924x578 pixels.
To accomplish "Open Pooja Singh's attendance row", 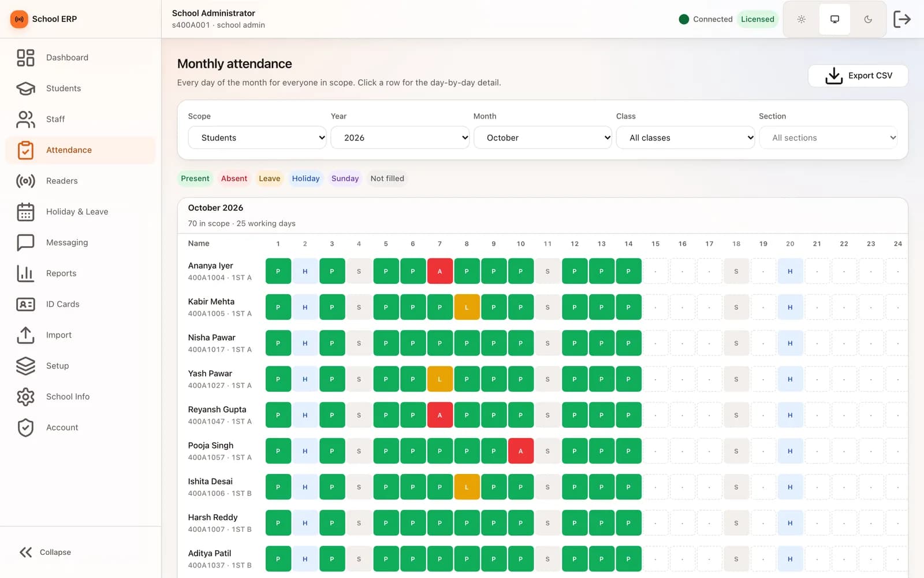I will click(543, 451).
